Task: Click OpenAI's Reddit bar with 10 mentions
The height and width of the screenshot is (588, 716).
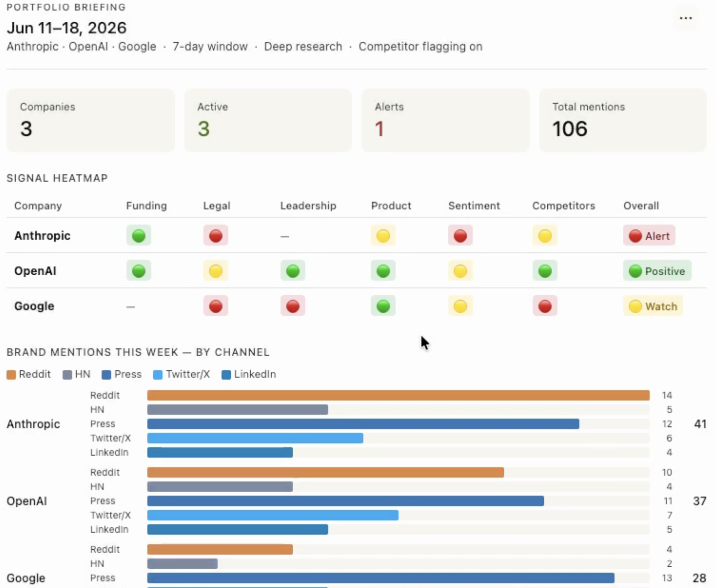Action: point(326,472)
